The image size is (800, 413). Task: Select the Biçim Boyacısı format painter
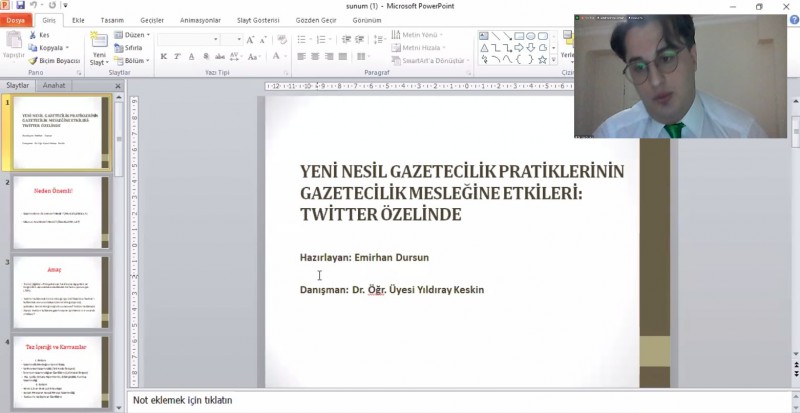(x=54, y=60)
